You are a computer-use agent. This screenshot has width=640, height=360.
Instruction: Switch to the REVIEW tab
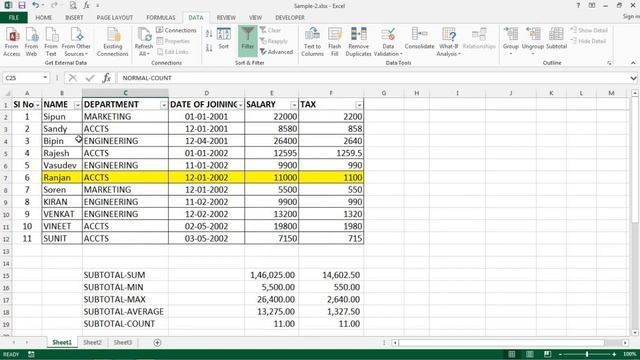click(226, 18)
